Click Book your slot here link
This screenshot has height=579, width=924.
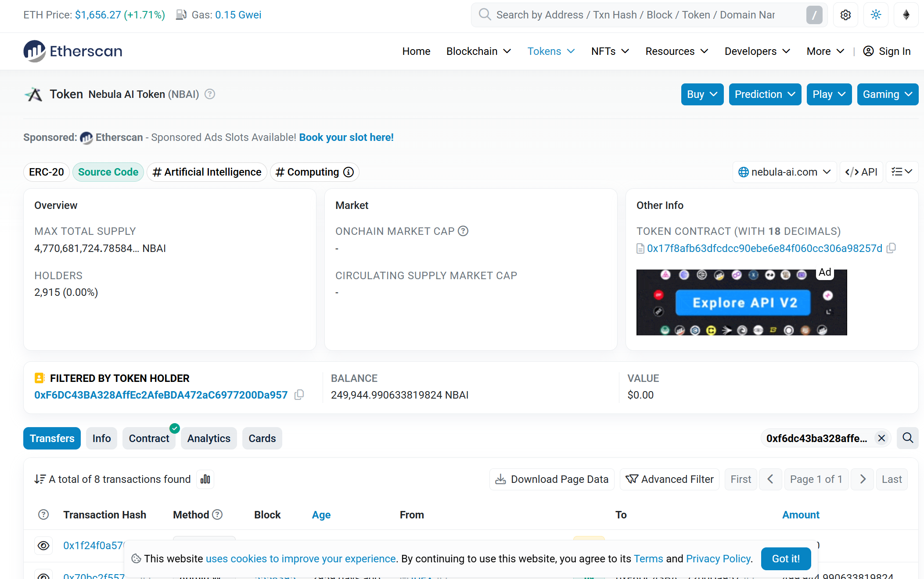[x=346, y=137]
